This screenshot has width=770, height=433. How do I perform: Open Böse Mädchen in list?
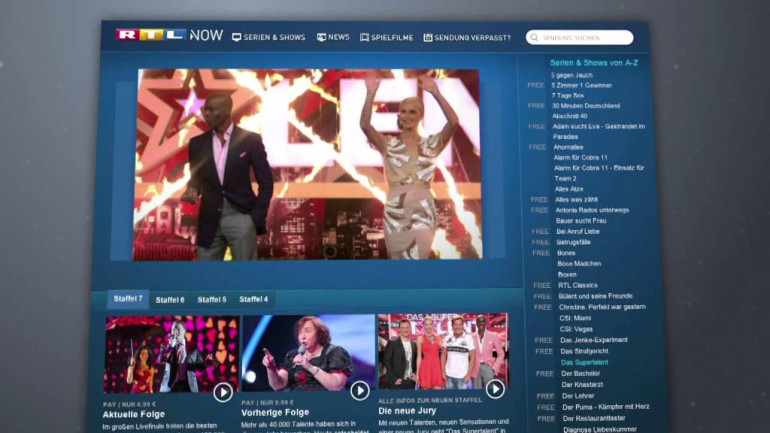pyautogui.click(x=579, y=264)
